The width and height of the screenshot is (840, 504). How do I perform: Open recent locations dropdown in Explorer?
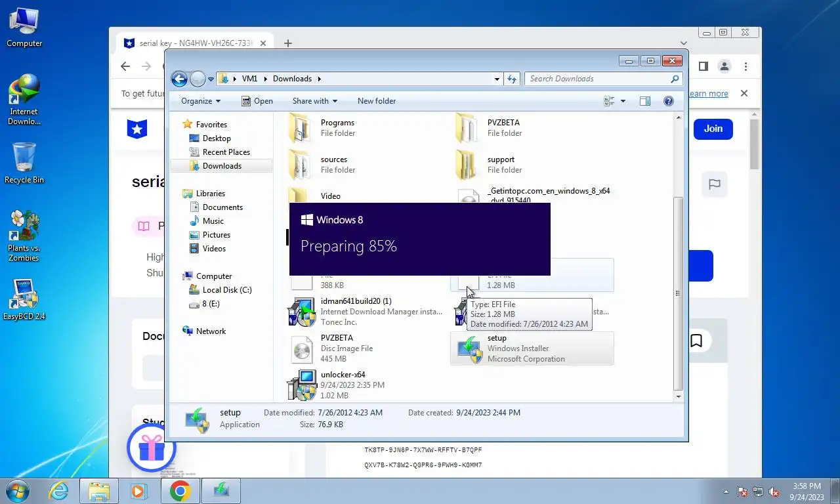(x=211, y=79)
